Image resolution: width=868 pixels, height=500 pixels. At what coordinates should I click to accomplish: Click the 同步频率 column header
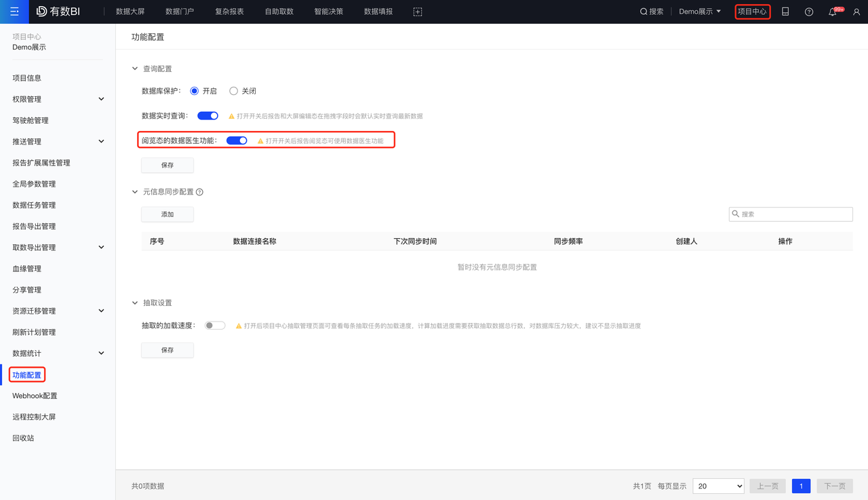click(x=568, y=242)
